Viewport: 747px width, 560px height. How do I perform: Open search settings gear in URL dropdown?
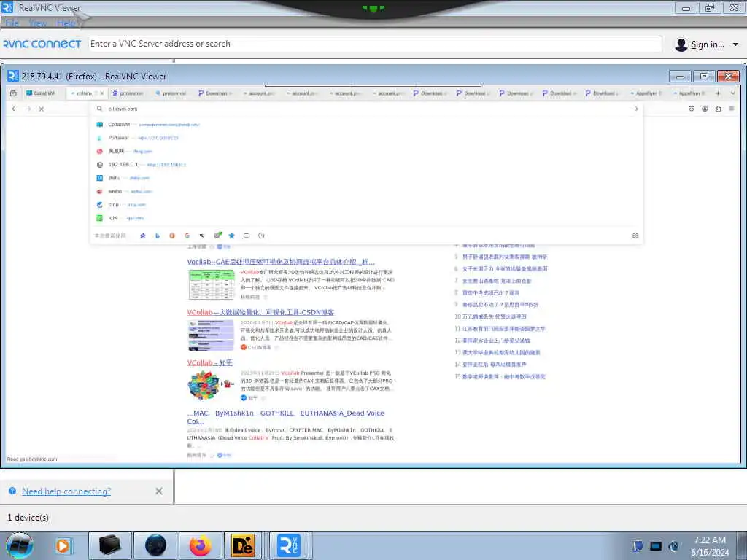click(635, 236)
